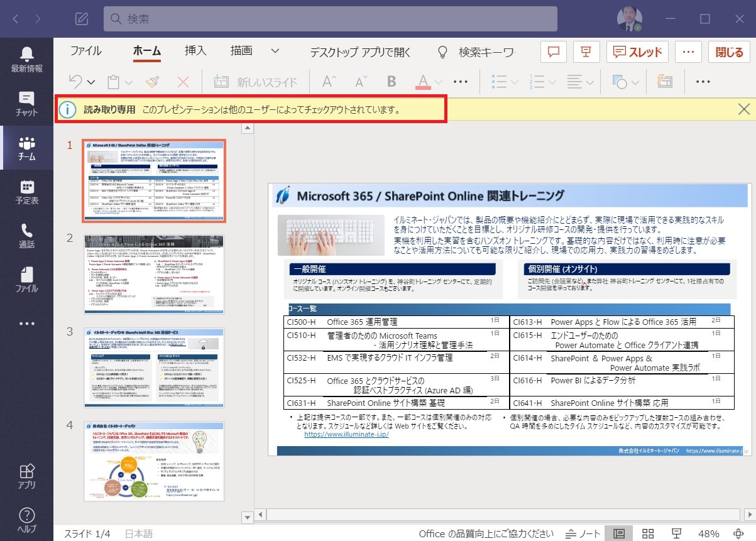Open the Chat (チャット) sidebar icon
Viewport: 756px width, 541px height.
[x=26, y=104]
